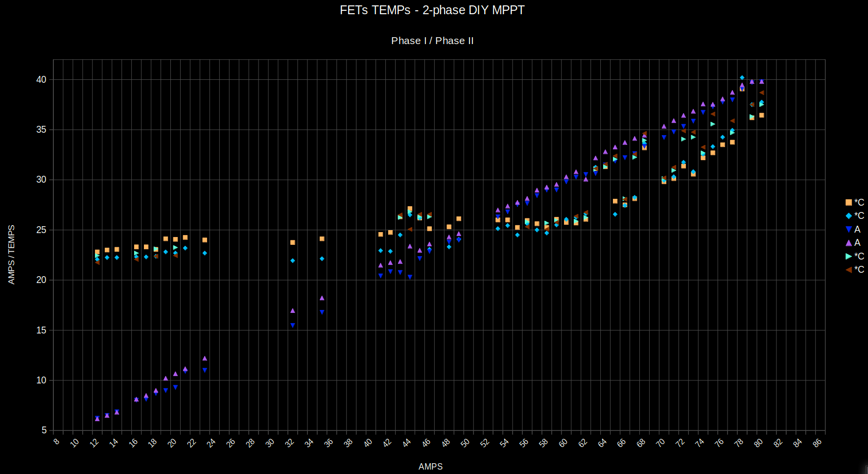
Task: Click the brown left-triangle legend marker
Action: point(848,269)
